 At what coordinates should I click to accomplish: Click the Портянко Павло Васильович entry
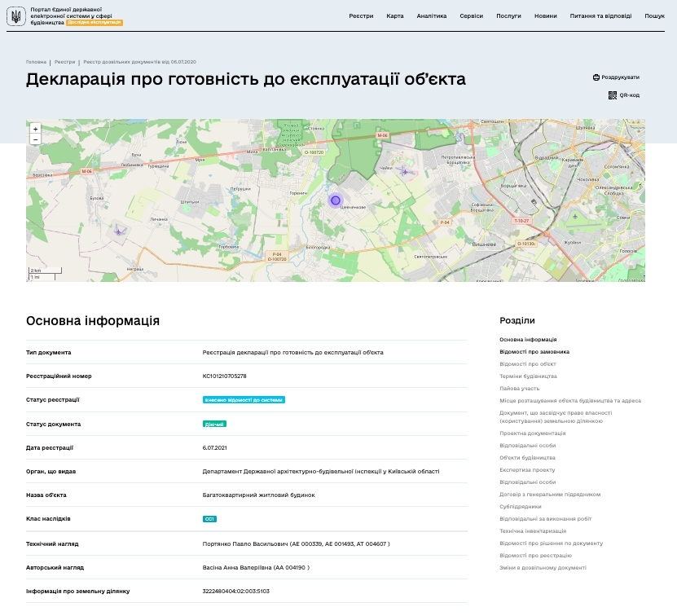[297, 544]
